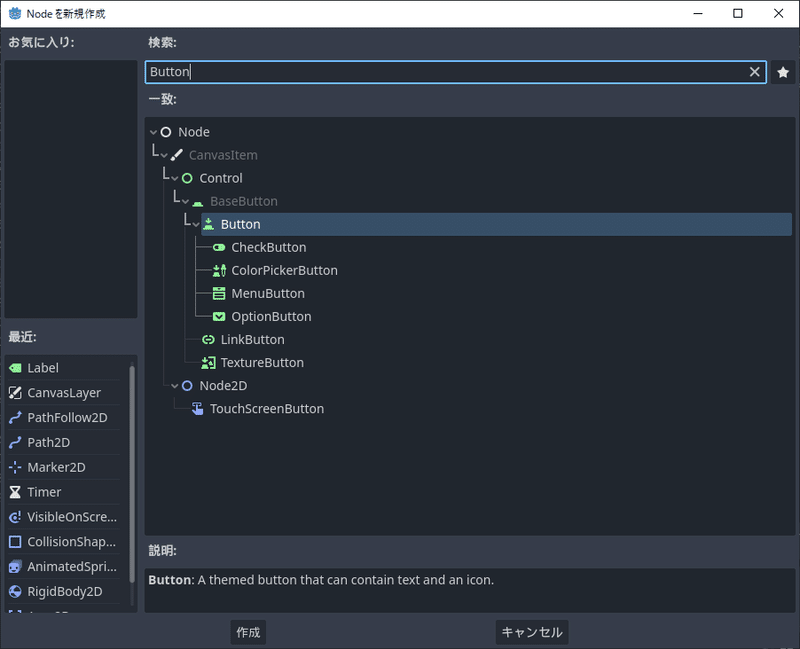The image size is (800, 649).
Task: Click the Node root label
Action: pos(194,132)
